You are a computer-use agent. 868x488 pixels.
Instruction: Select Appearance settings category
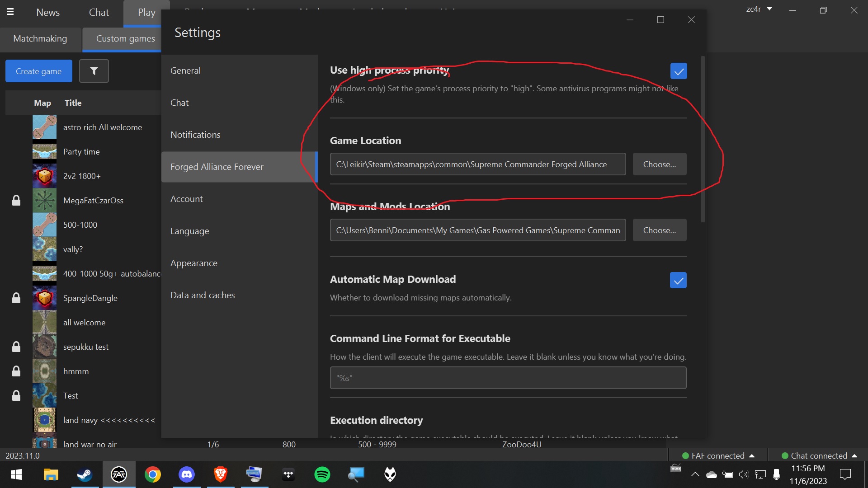coord(240,263)
